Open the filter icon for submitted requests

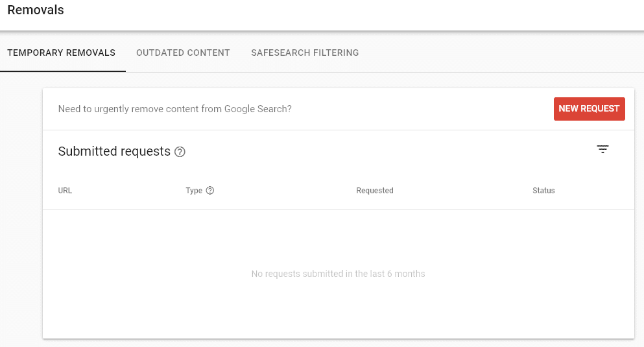[x=602, y=149]
